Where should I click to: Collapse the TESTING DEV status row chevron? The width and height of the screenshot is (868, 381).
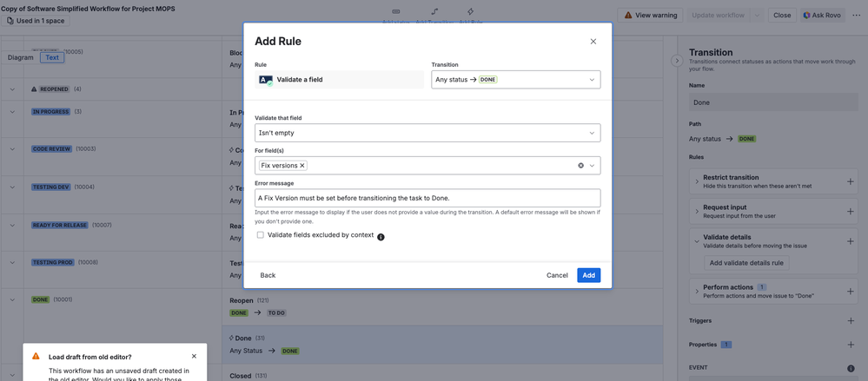click(12, 187)
